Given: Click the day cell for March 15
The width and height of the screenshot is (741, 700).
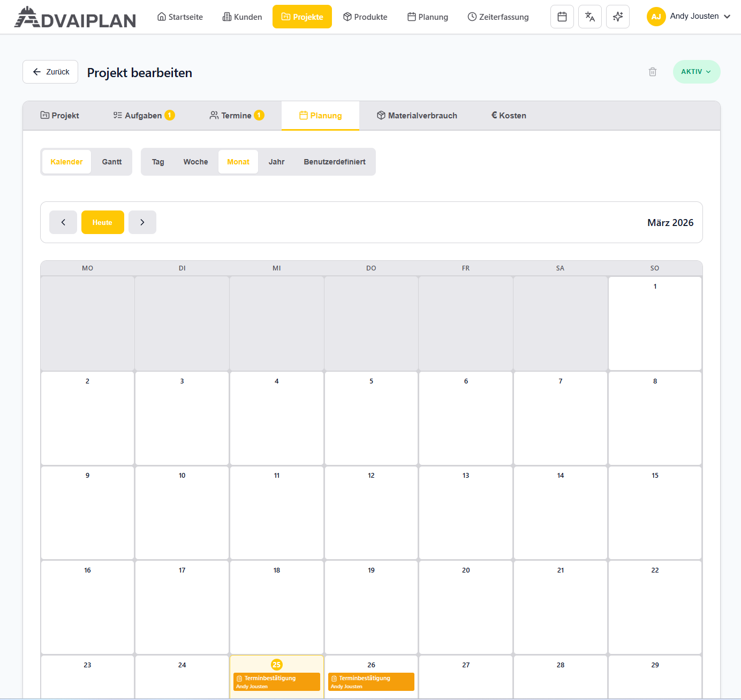Looking at the screenshot, I should (x=655, y=513).
